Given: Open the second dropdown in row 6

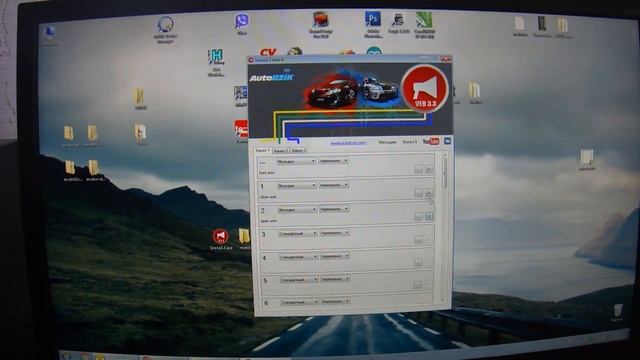Looking at the screenshot, I should click(336, 302).
